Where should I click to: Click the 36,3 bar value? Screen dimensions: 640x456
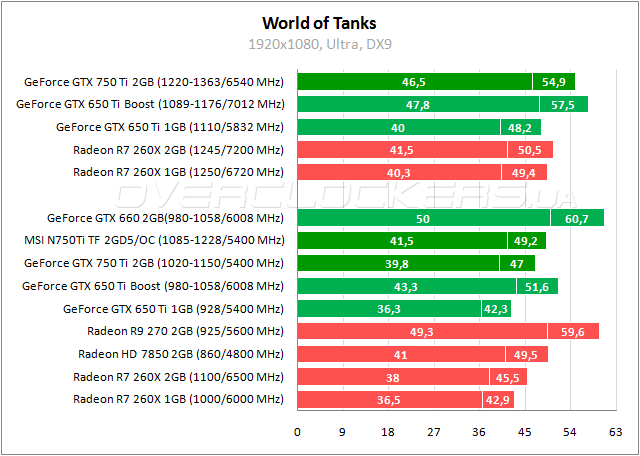point(389,309)
